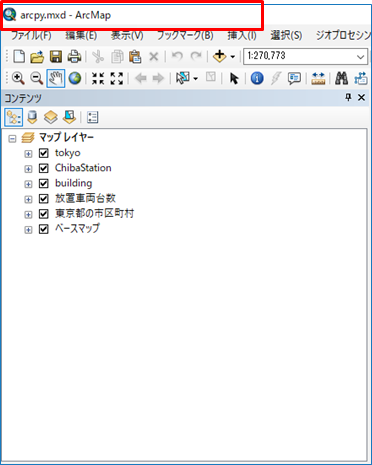Expand the tokyo layer node
372x465 pixels.
coord(28,154)
